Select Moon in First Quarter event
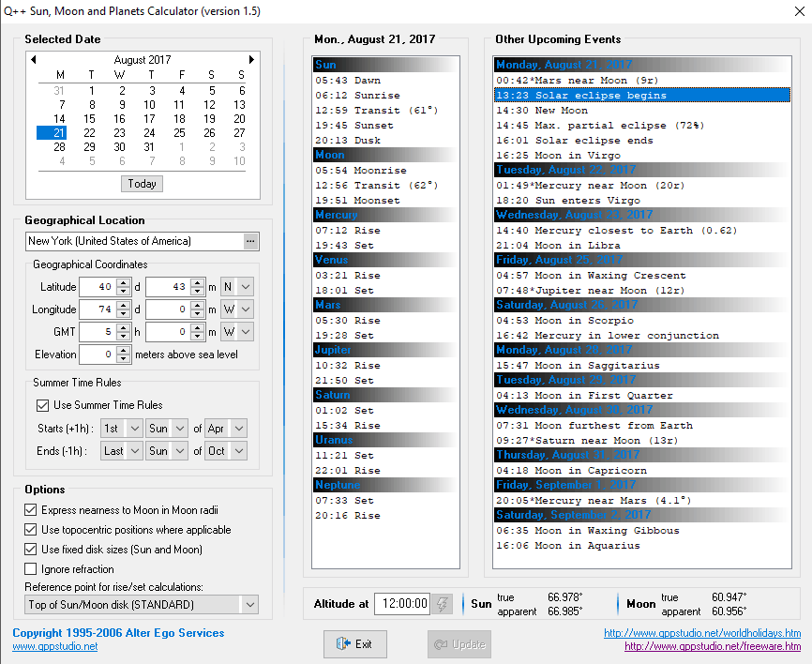The height and width of the screenshot is (664, 812). coord(642,396)
